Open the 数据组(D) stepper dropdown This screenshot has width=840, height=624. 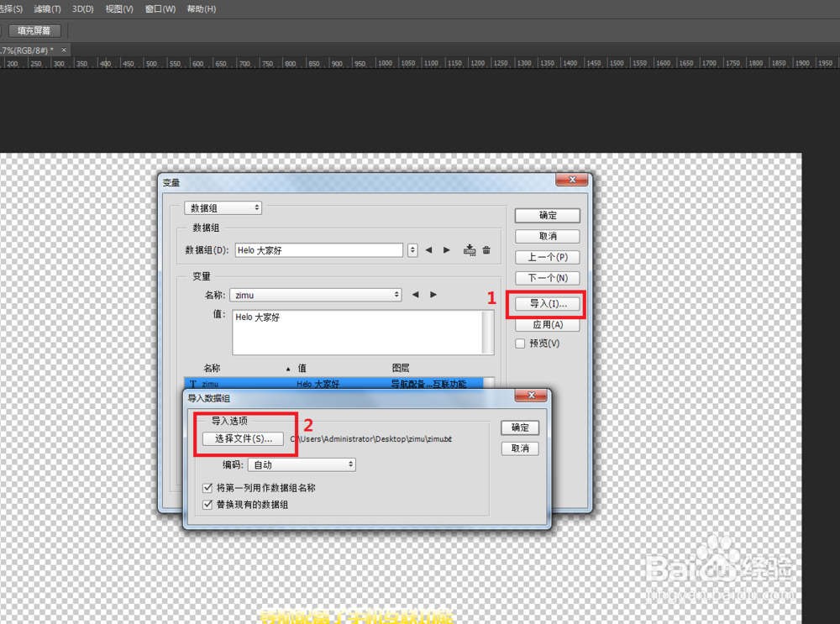tap(412, 250)
